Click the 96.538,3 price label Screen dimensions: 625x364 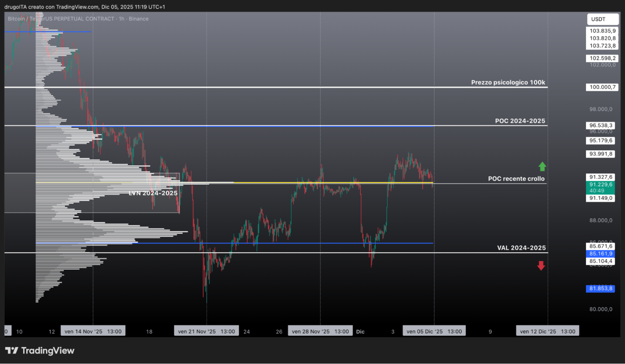(x=601, y=126)
